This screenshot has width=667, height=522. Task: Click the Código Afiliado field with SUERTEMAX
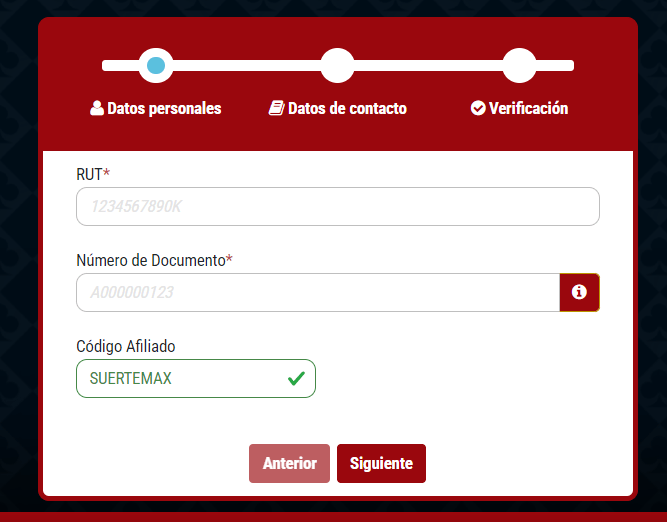pos(196,378)
